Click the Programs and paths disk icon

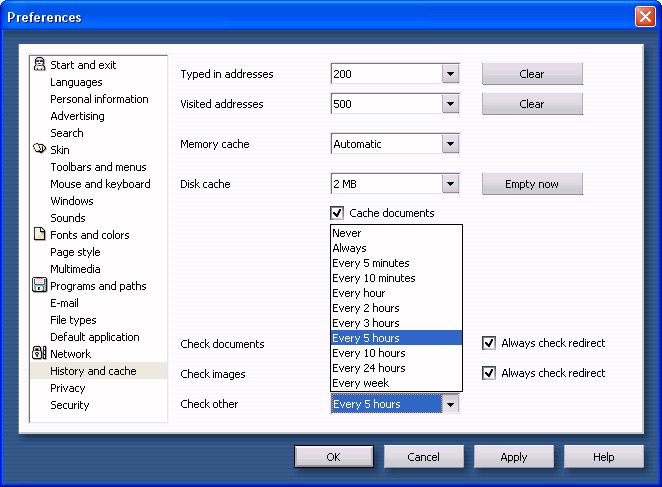click(39, 286)
